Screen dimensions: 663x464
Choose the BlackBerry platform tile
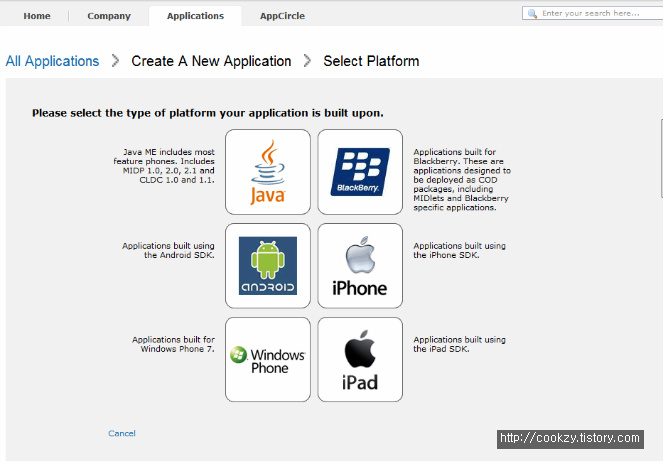[x=360, y=172]
